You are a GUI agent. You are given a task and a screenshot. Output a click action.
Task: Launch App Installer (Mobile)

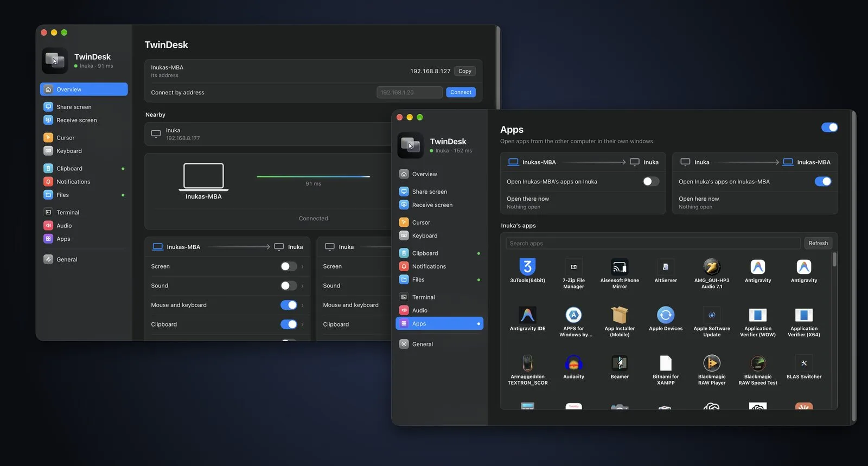(620, 315)
